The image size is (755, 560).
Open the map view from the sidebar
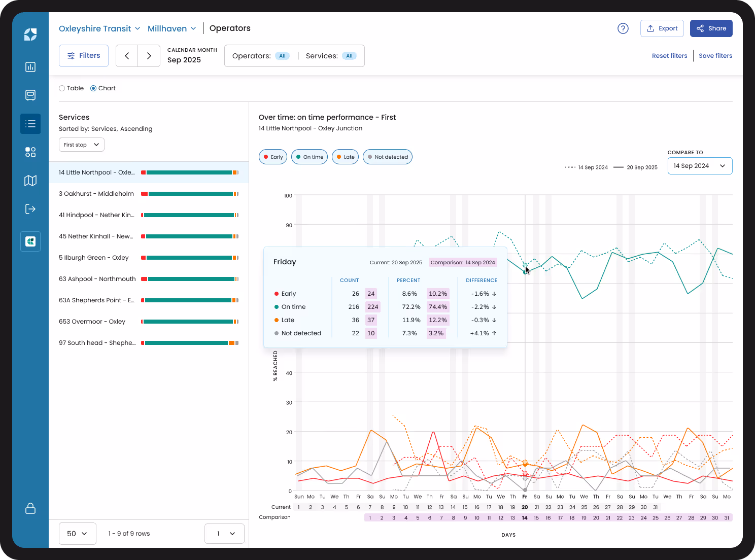(x=30, y=181)
